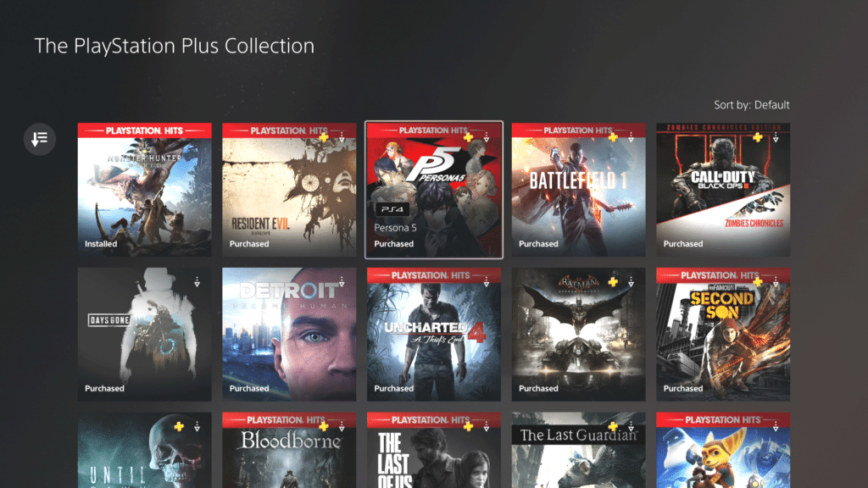868x488 pixels.
Task: Click PS Plus badge on Battlefield 1 tile
Action: coord(613,137)
